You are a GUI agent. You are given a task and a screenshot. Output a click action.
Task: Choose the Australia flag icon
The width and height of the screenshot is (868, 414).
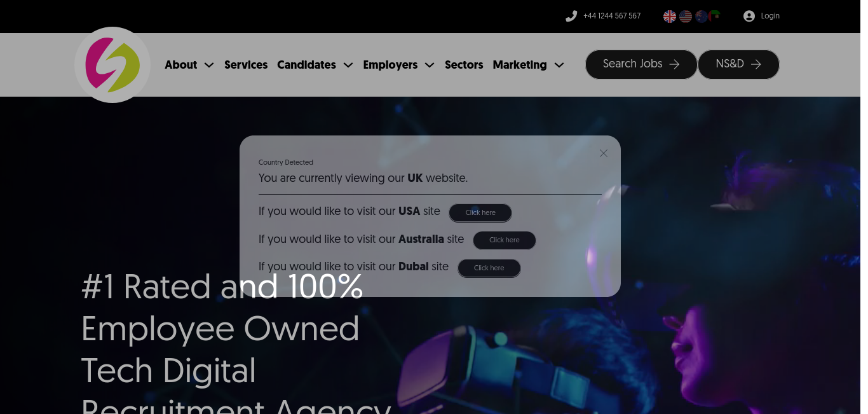(x=701, y=17)
